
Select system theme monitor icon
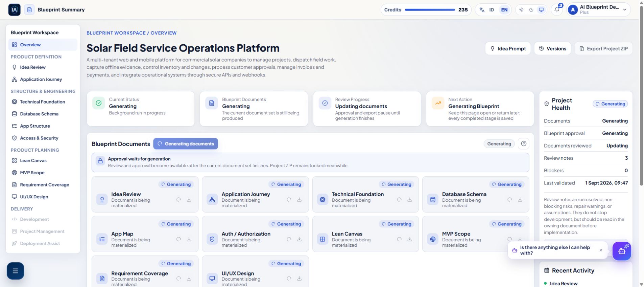[x=541, y=10]
